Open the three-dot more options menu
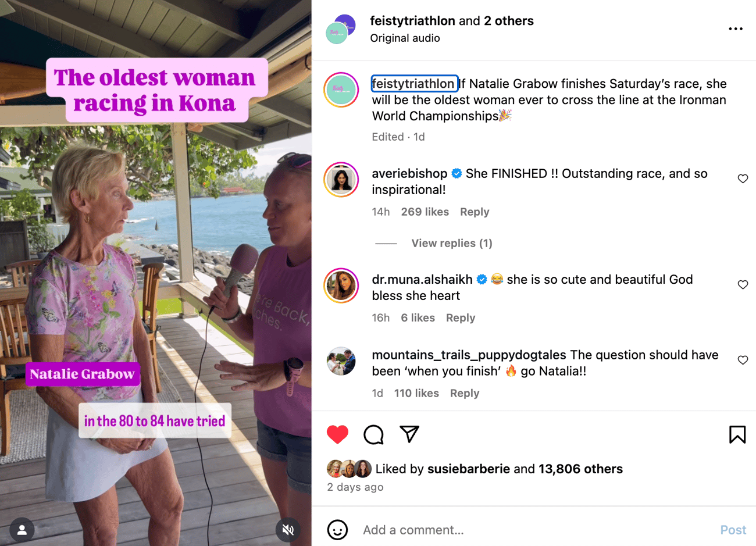 [x=735, y=28]
